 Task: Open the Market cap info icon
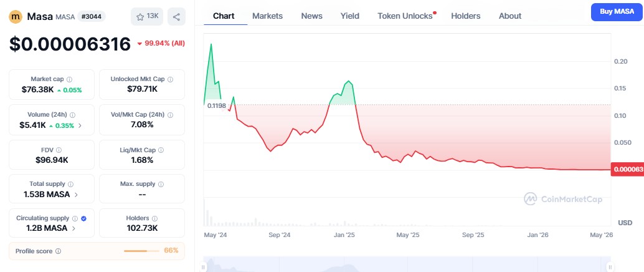69,79
